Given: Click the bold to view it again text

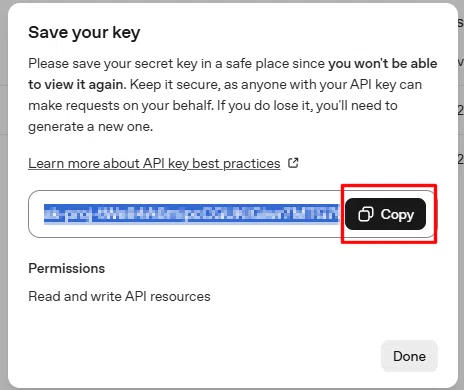Looking at the screenshot, I should 76,85.
